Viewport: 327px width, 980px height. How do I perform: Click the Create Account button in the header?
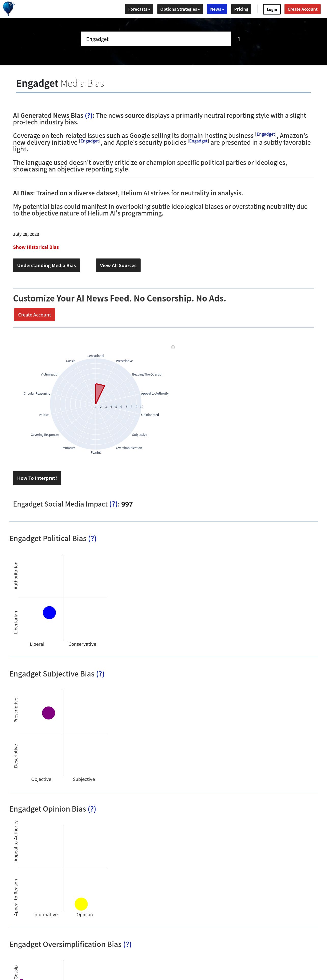[x=302, y=9]
